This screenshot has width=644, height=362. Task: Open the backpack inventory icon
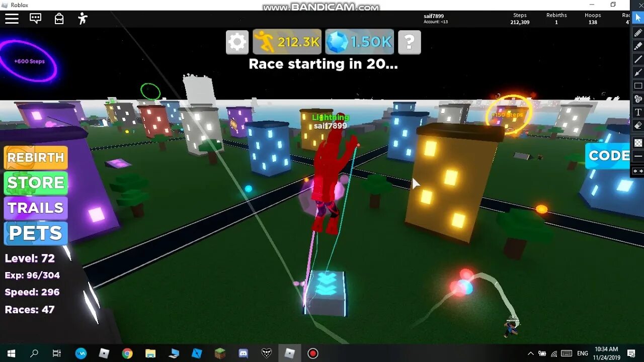(x=59, y=19)
